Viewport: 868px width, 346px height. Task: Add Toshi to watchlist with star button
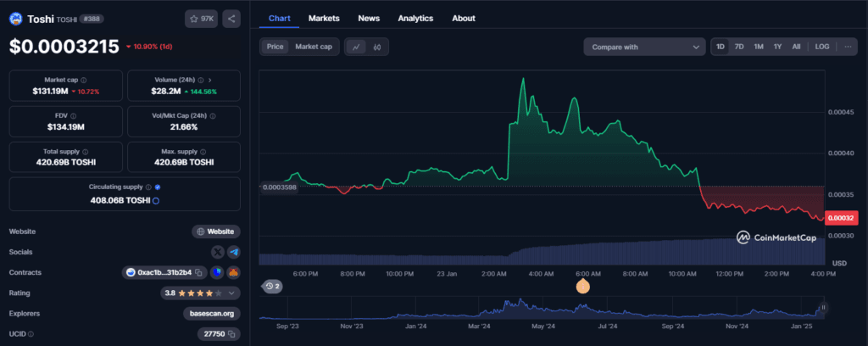(x=202, y=19)
